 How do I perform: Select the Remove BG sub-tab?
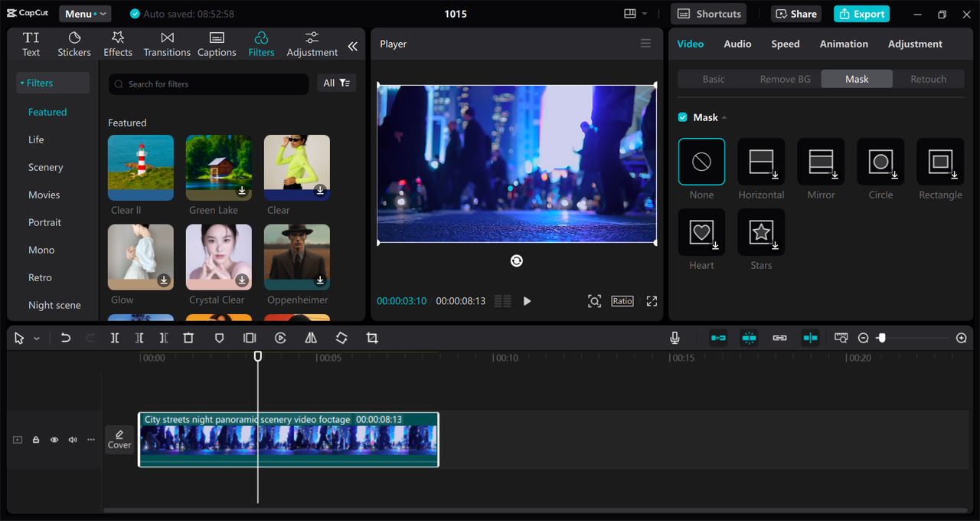coord(785,79)
